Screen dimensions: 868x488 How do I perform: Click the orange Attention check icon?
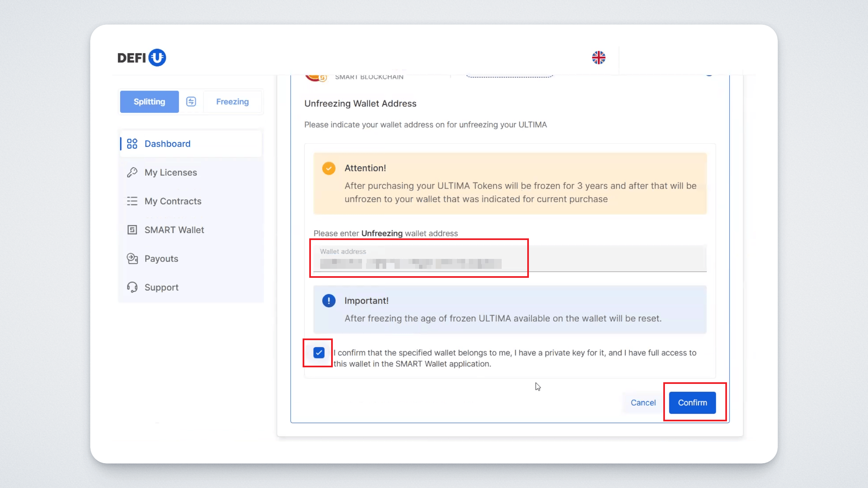coord(328,168)
